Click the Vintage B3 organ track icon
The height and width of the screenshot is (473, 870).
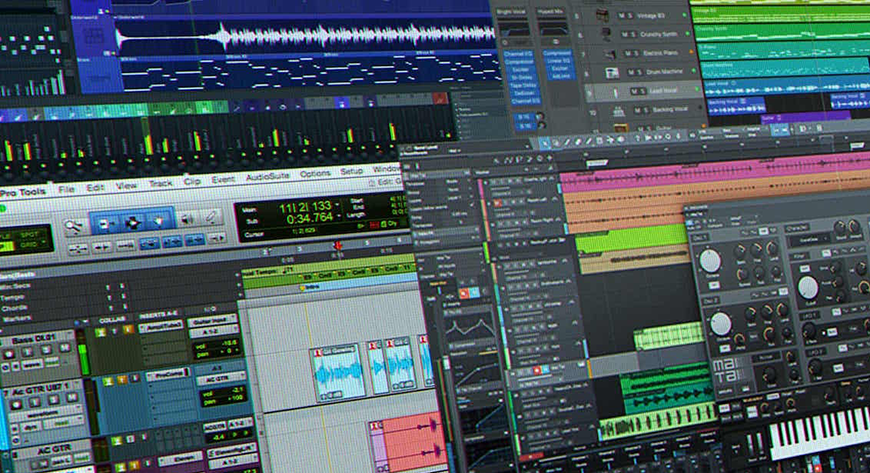click(603, 16)
